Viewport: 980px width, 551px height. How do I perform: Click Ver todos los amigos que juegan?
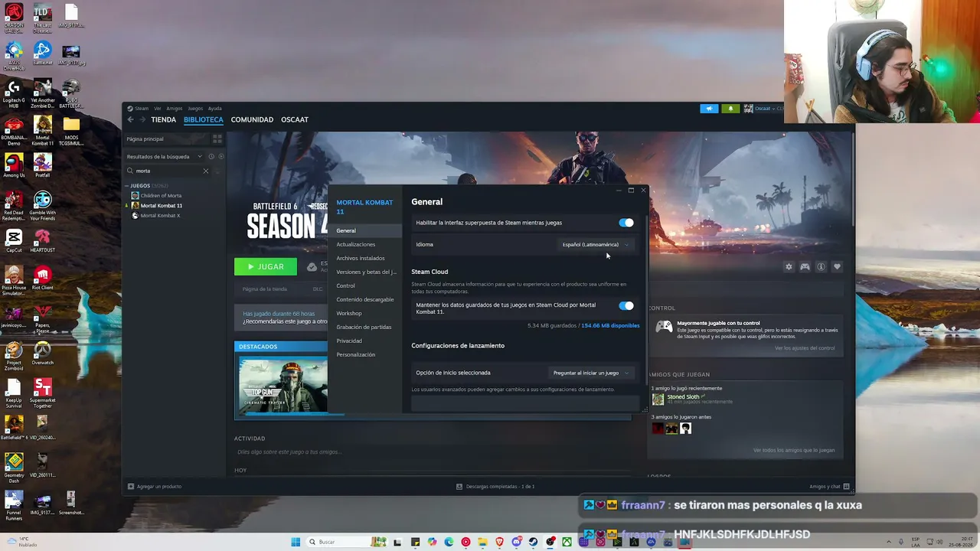point(794,450)
